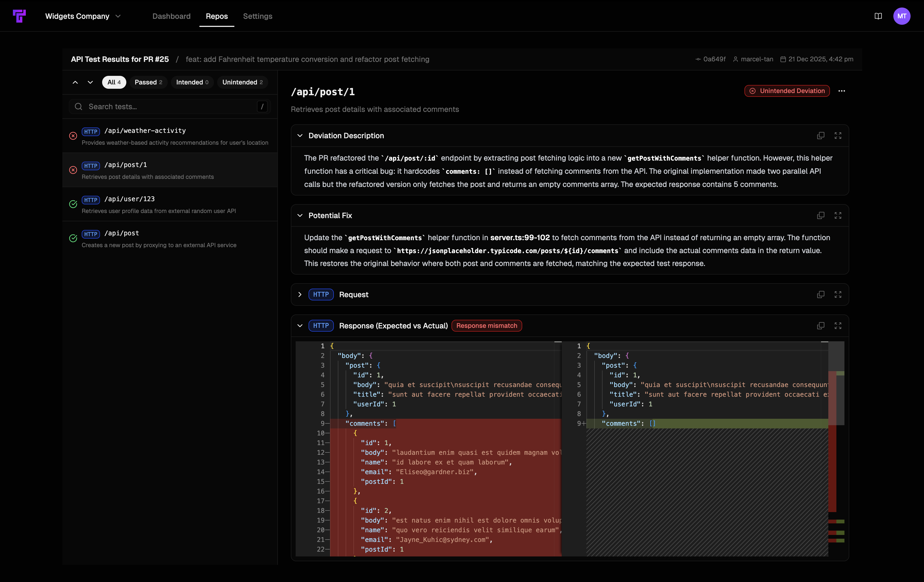Jump to next test with down chevron

point(90,82)
